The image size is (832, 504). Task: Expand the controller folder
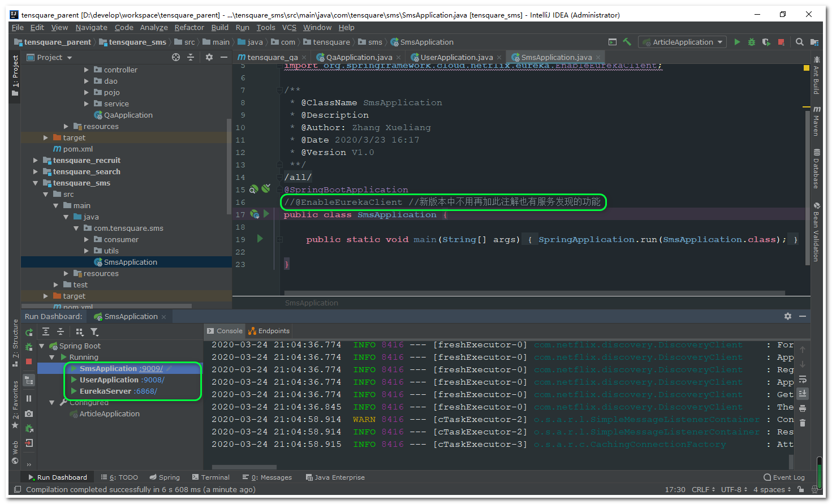[x=87, y=70]
